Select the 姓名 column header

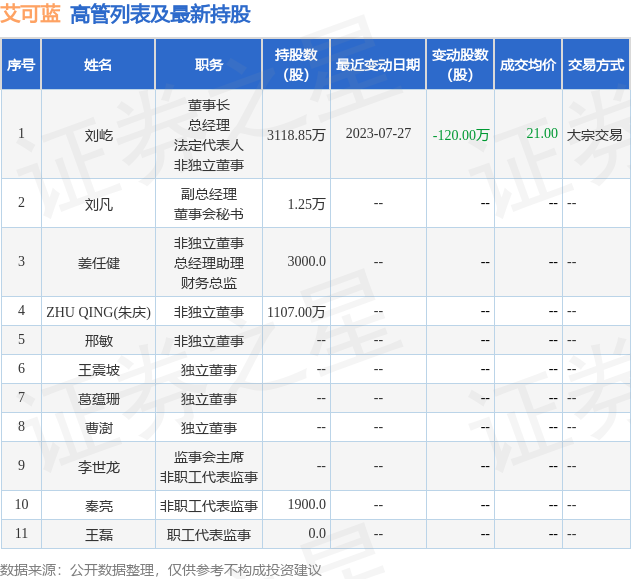98,64
